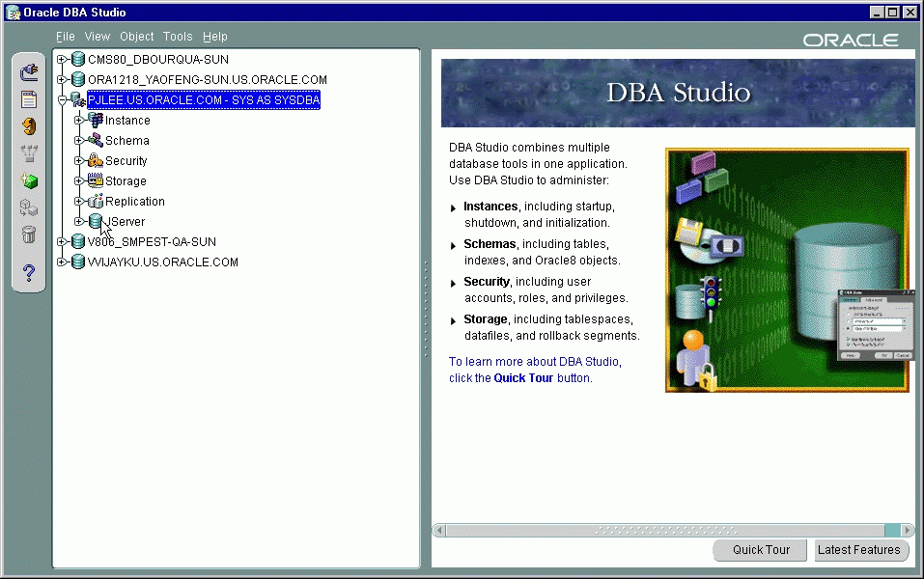Image resolution: width=924 pixels, height=579 pixels.
Task: Click the Schema node icon
Action: tap(96, 140)
